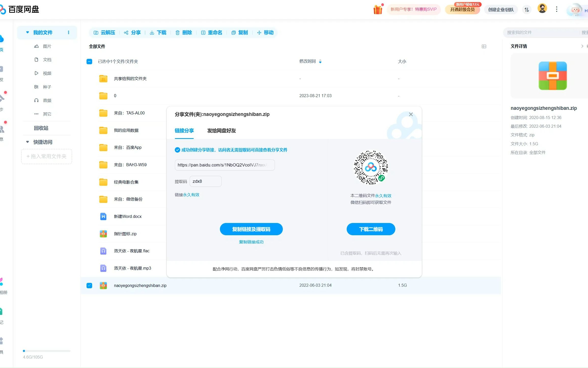Open the Pictures category
The image size is (588, 368).
pyautogui.click(x=43, y=46)
